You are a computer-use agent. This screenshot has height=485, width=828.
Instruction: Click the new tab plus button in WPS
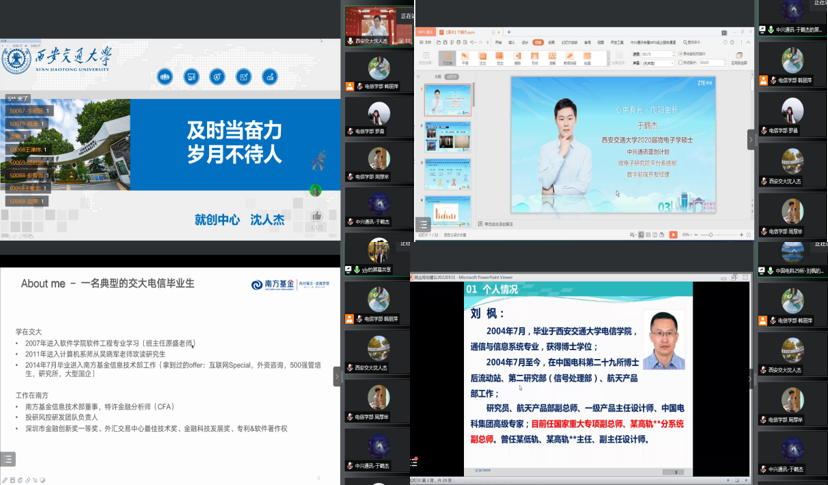tap(509, 32)
